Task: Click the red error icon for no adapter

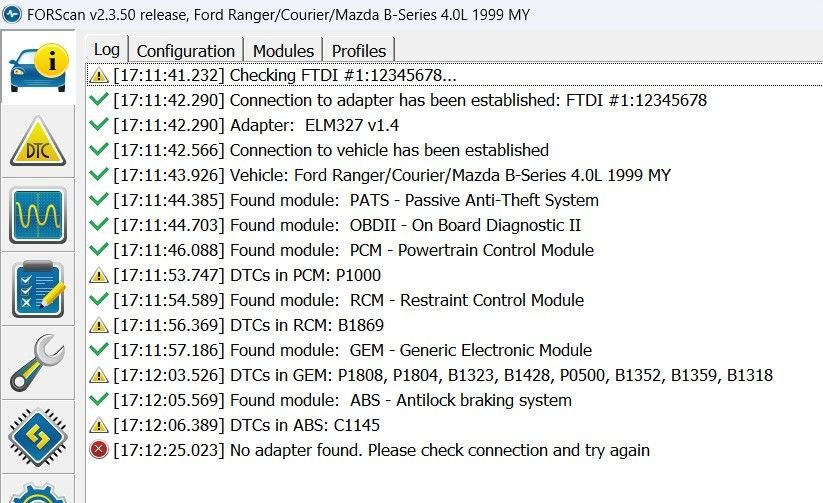Action: [x=98, y=450]
